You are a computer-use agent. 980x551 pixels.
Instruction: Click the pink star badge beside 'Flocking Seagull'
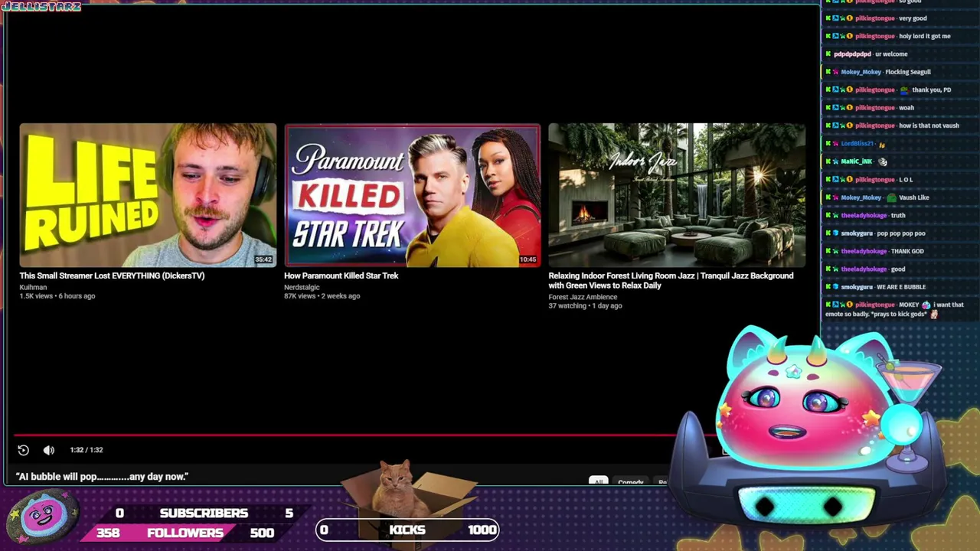[836, 72]
